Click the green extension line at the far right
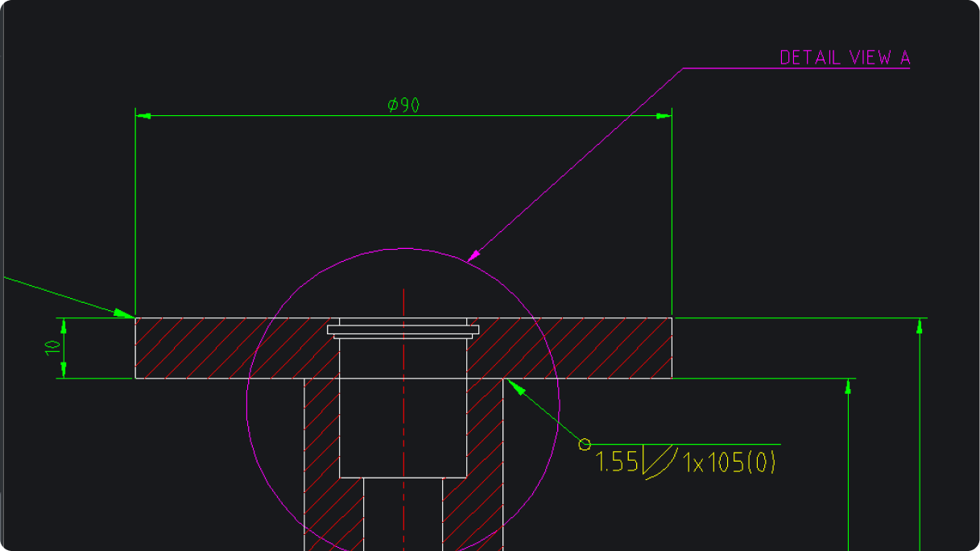980x551 pixels. [x=918, y=443]
